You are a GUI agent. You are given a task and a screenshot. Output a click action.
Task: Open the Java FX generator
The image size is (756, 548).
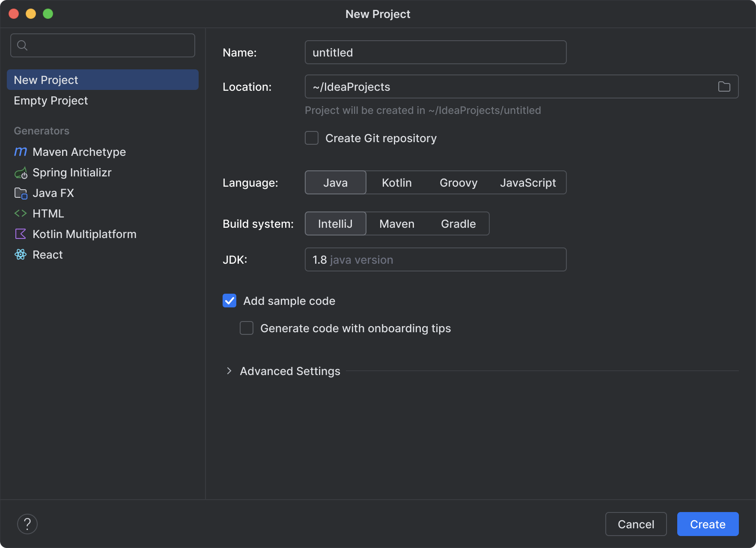click(21, 193)
